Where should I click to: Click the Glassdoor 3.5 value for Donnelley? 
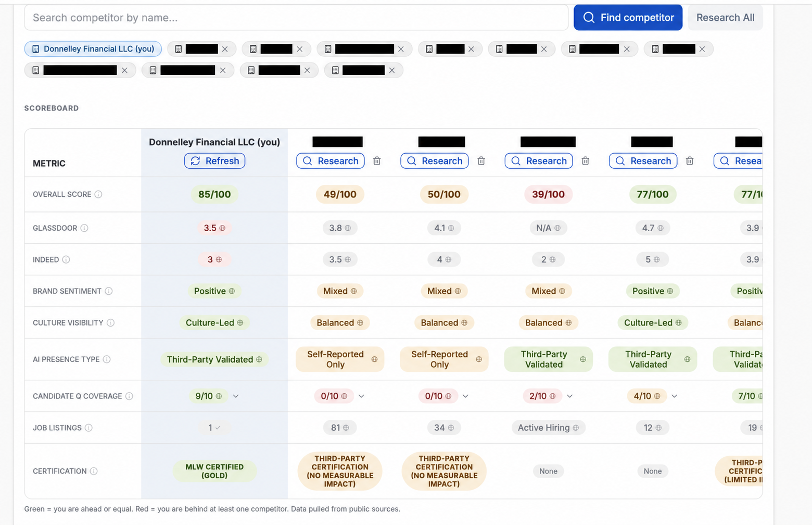(x=214, y=228)
